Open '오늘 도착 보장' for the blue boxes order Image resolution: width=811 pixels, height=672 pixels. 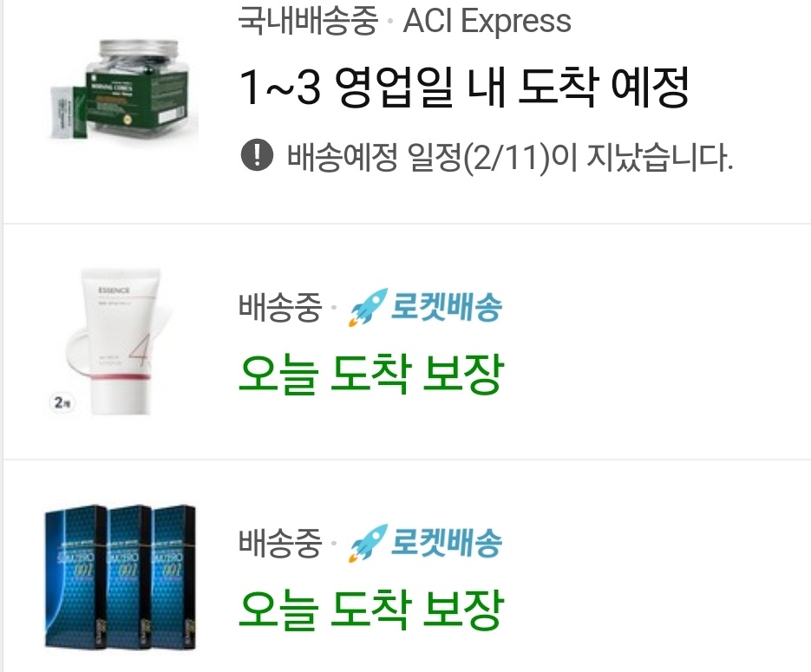370,610
